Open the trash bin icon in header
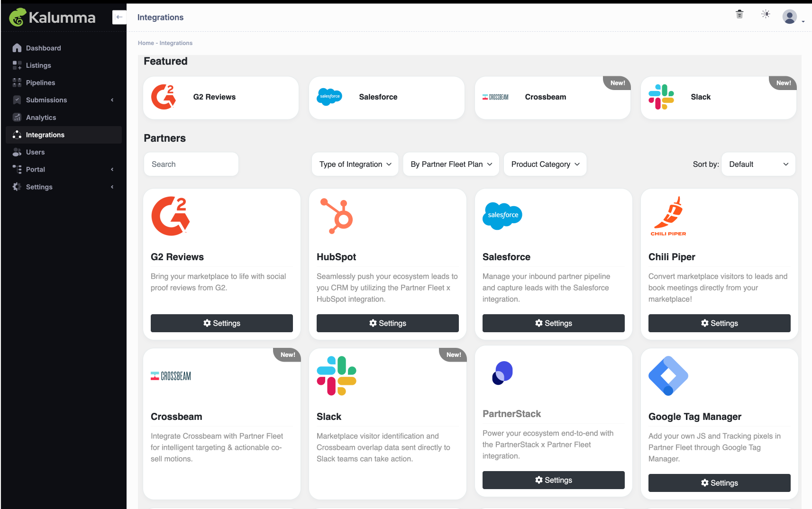The width and height of the screenshot is (812, 509). (x=739, y=14)
